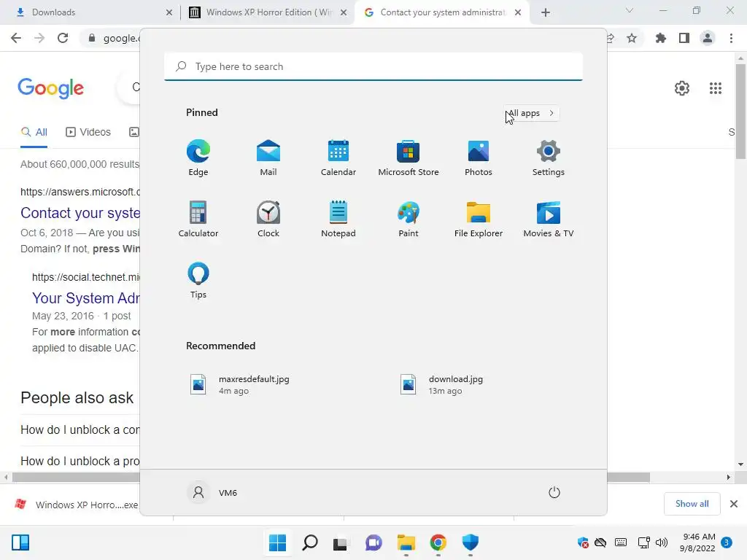This screenshot has width=747, height=560.
Task: Expand the How do I unblock a pro question
Action: click(80, 462)
